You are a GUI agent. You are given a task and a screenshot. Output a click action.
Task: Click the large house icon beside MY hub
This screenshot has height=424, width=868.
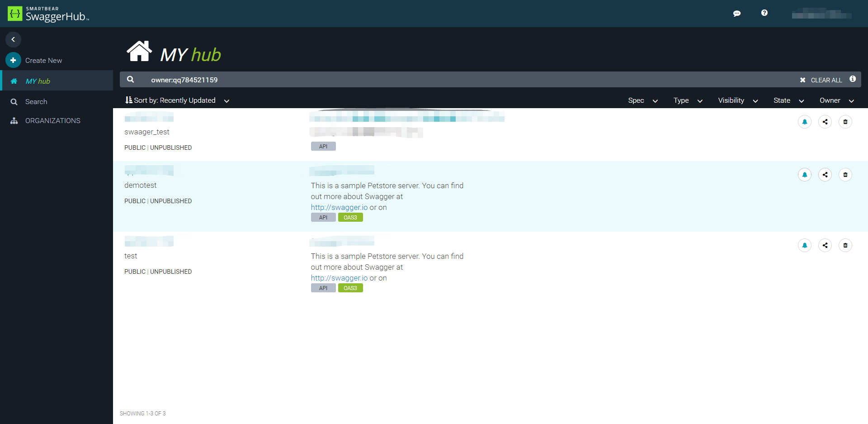pyautogui.click(x=139, y=51)
